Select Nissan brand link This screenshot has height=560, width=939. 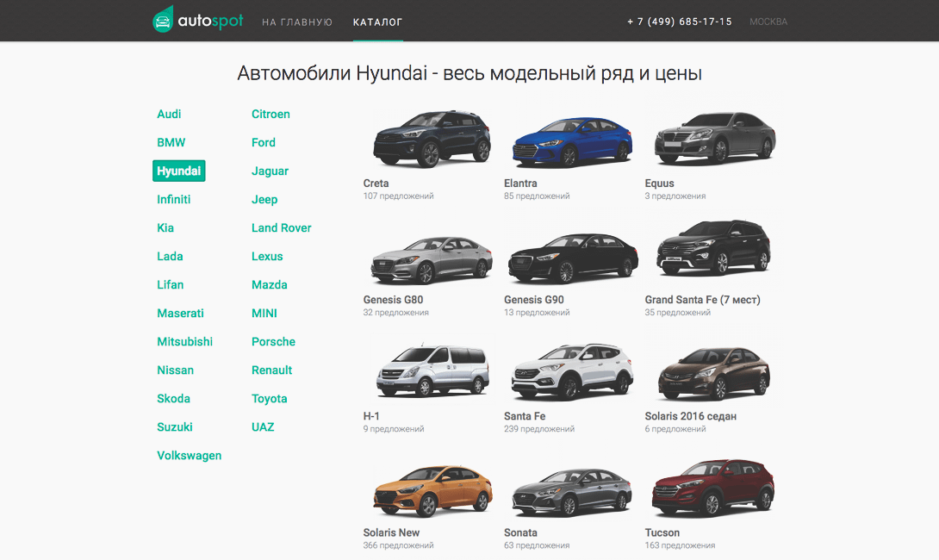176,370
